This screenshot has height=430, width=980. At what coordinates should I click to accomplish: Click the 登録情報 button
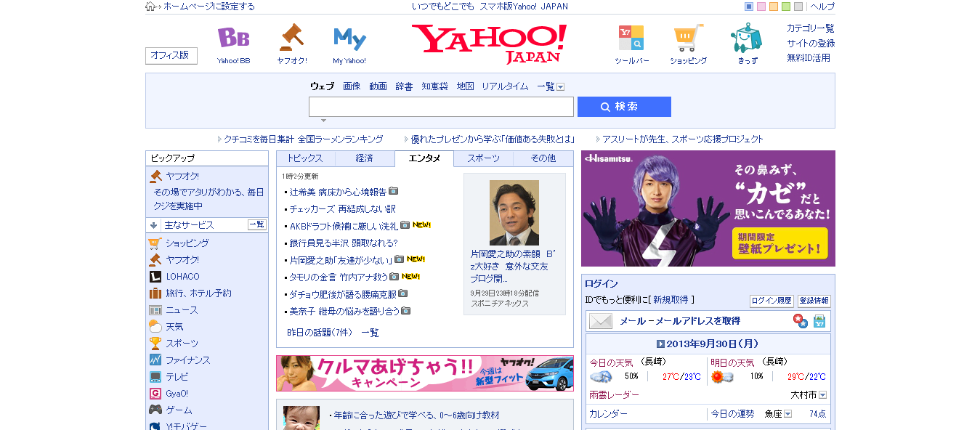(x=814, y=301)
